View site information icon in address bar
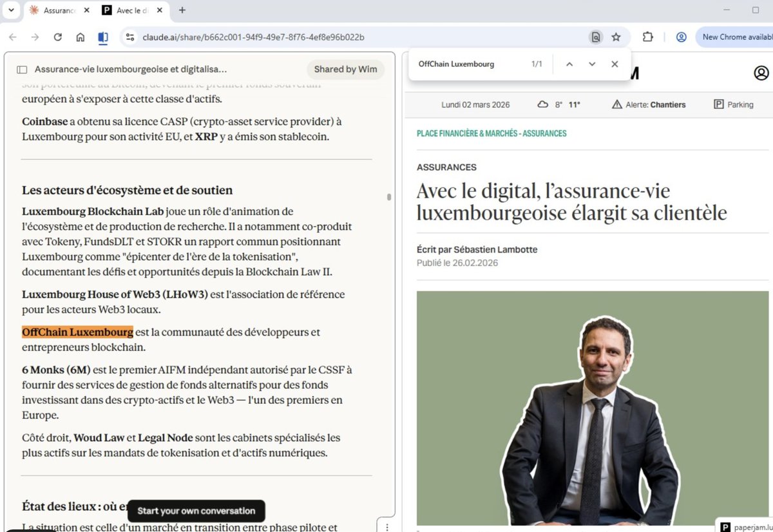The height and width of the screenshot is (532, 773). tap(130, 37)
